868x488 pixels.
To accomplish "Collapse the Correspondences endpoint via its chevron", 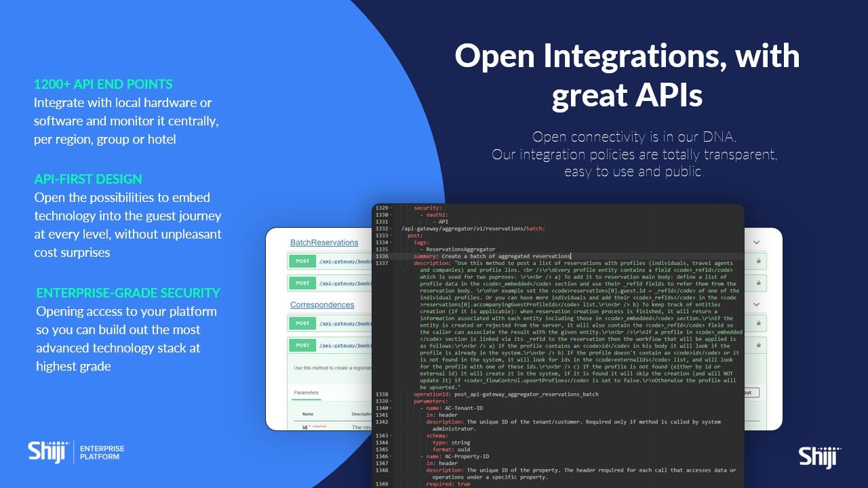I will point(757,304).
